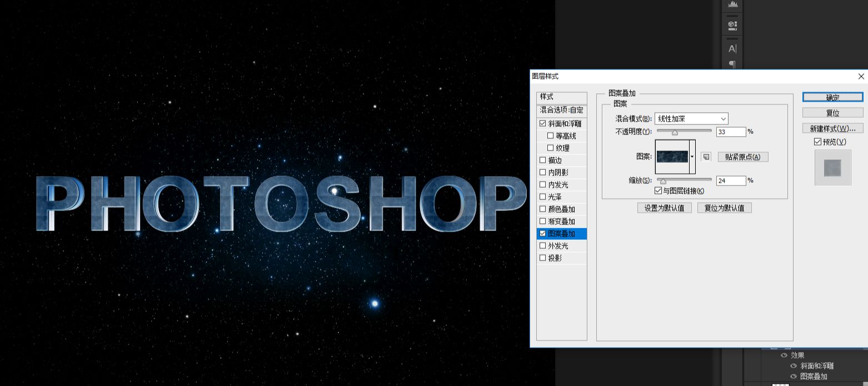Adjust the 缩放 scale slider
This screenshot has height=386, width=868.
coord(662,181)
